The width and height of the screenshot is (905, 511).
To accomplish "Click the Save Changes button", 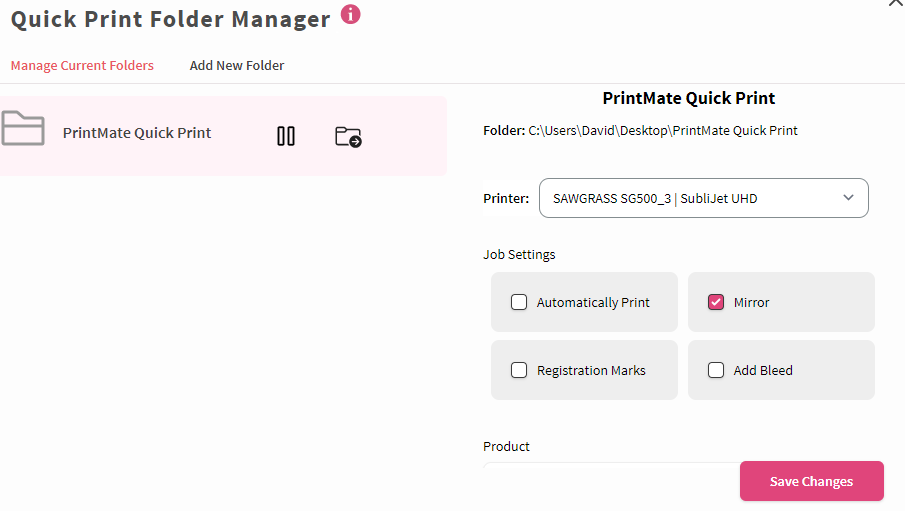I will (x=811, y=481).
